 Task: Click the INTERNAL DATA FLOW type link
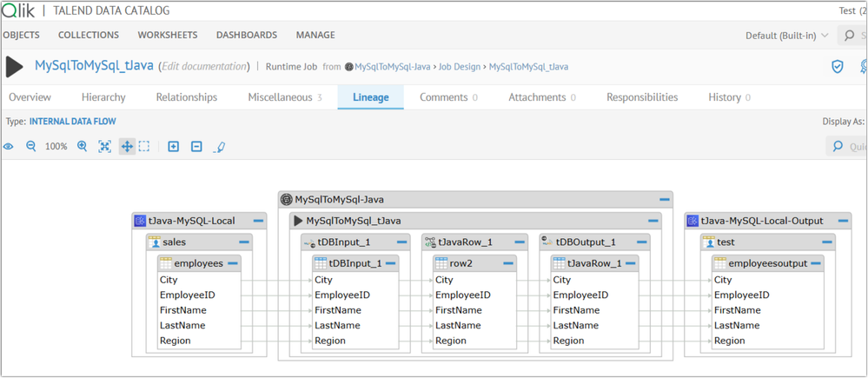tap(72, 121)
